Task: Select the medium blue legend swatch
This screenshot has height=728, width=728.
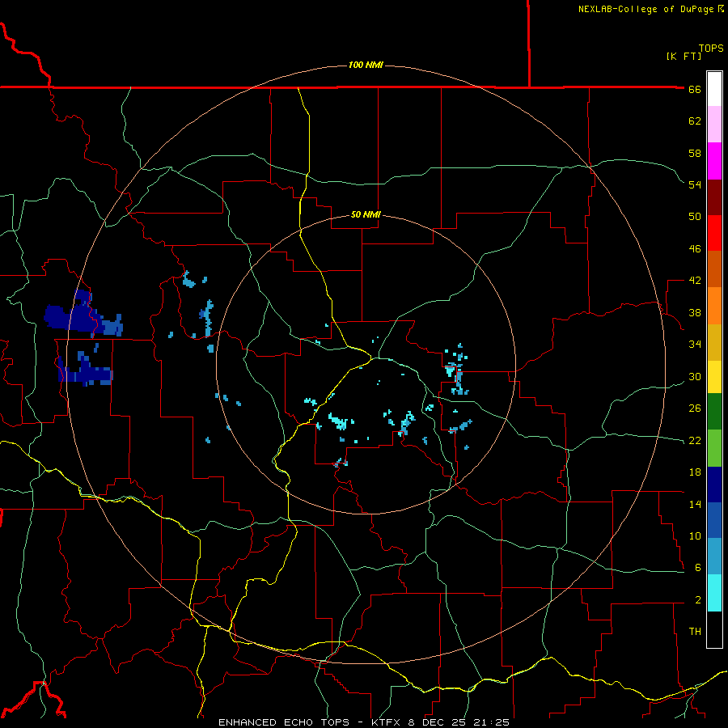Action: click(x=714, y=520)
